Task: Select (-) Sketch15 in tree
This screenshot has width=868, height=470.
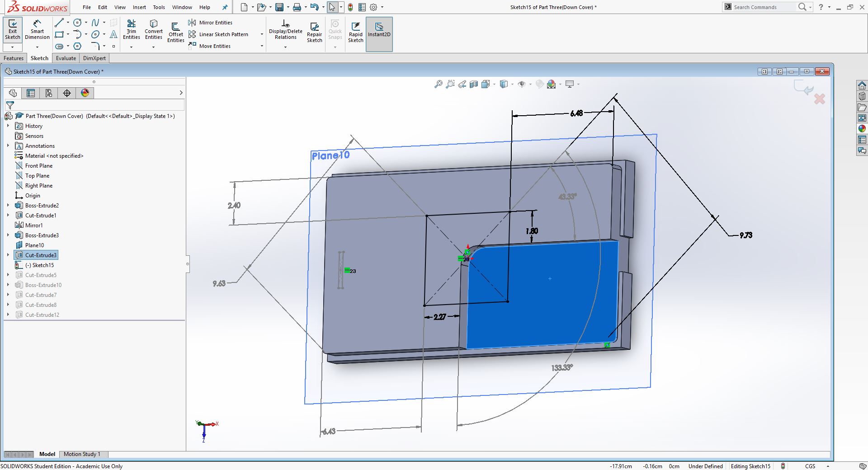Action: click(x=39, y=265)
